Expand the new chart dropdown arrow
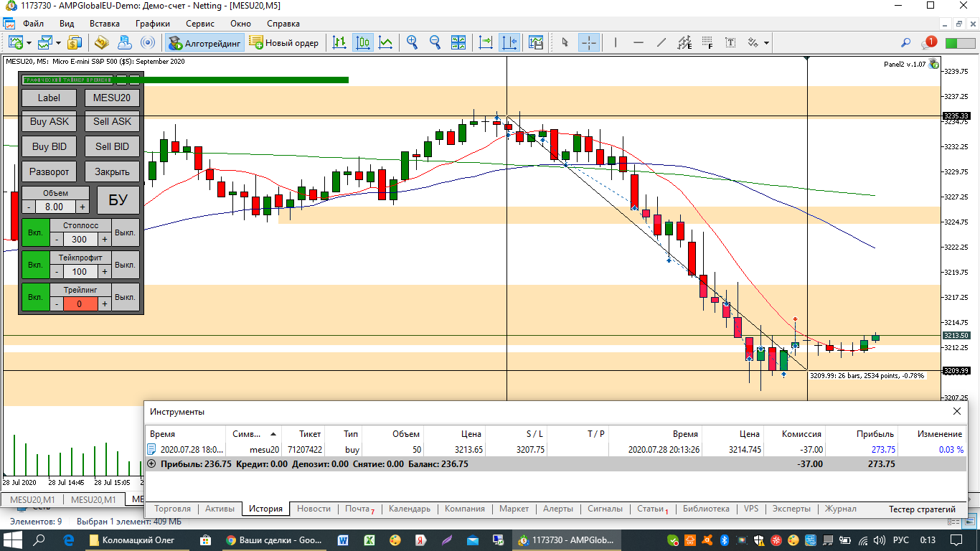This screenshot has height=551, width=980. [x=29, y=43]
